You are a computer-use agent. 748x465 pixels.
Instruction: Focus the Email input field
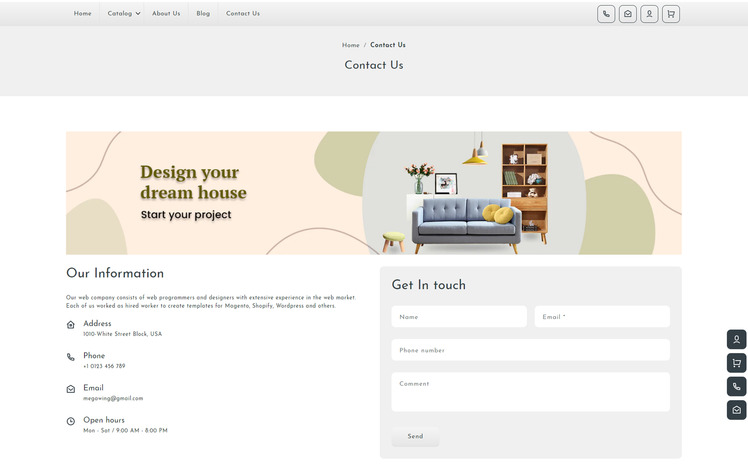point(602,317)
